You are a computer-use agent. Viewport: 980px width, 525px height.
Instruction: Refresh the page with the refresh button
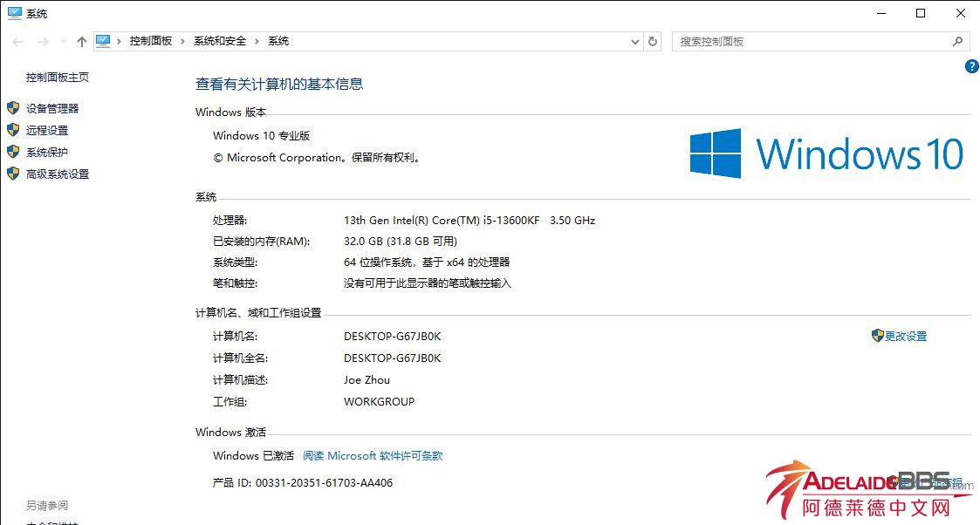click(x=653, y=41)
